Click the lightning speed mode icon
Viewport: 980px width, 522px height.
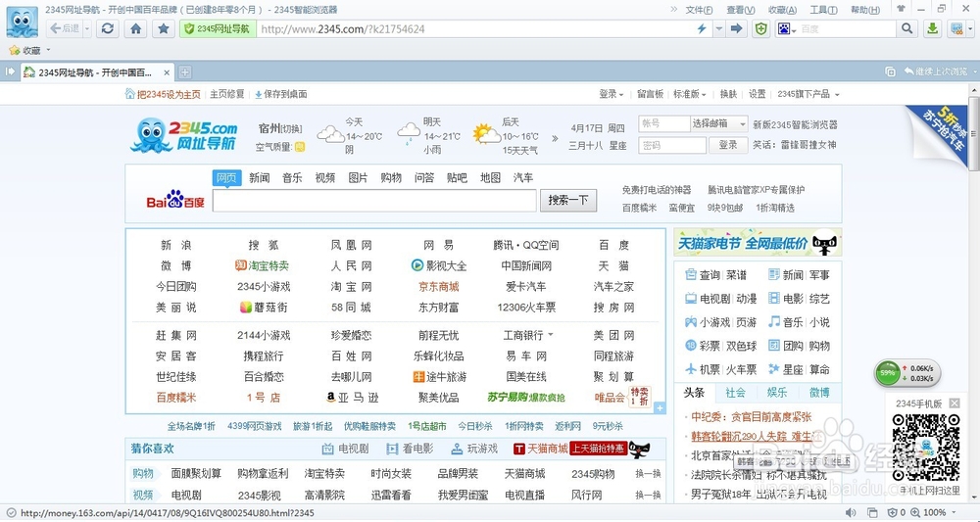click(702, 28)
